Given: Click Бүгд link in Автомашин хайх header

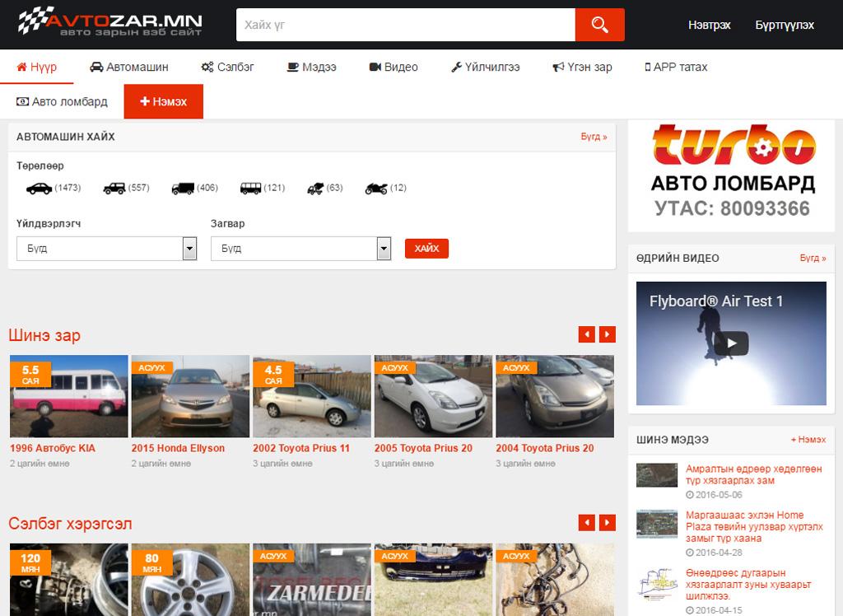Looking at the screenshot, I should [x=594, y=137].
